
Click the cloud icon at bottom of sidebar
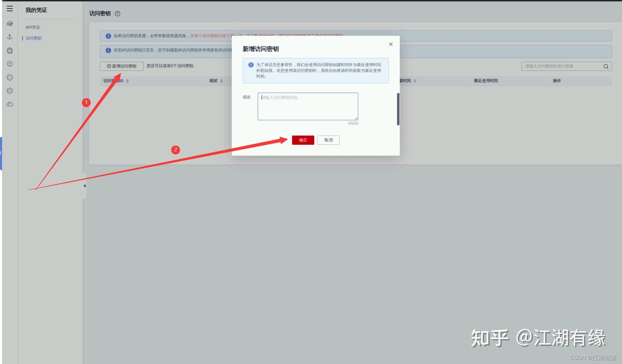pos(10,104)
